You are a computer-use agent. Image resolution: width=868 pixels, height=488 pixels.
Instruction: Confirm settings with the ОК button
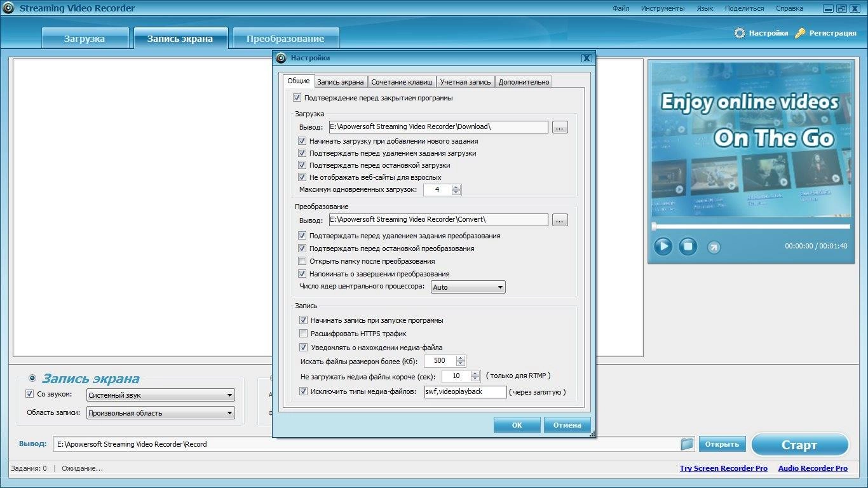(x=517, y=425)
